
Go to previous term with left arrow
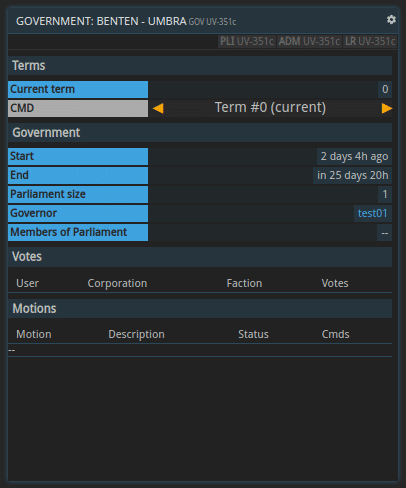158,108
